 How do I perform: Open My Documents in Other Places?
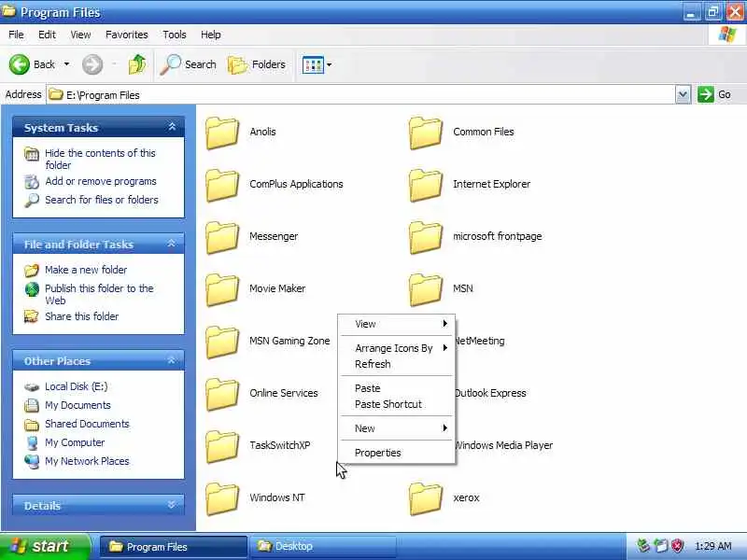[x=78, y=405]
